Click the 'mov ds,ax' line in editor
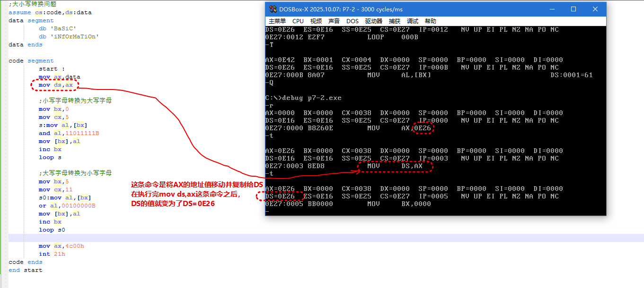644x288 pixels. point(56,85)
